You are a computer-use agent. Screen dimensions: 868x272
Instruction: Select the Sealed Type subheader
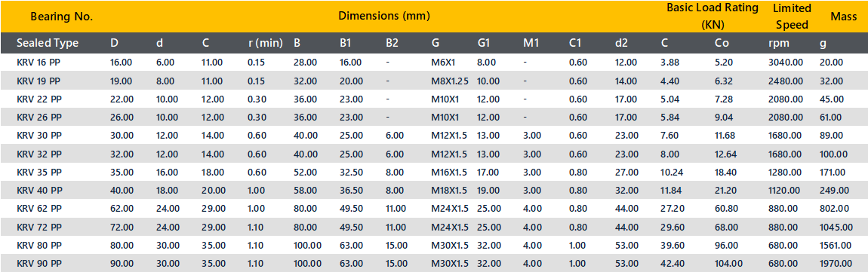coord(48,43)
